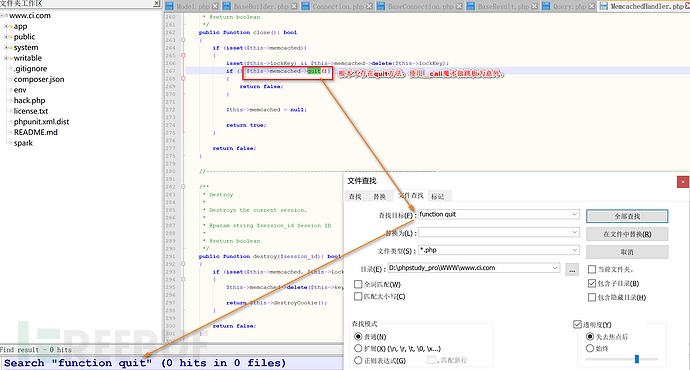The image size is (690, 370).
Task: Select the 扩展 search mode radio
Action: [358, 348]
